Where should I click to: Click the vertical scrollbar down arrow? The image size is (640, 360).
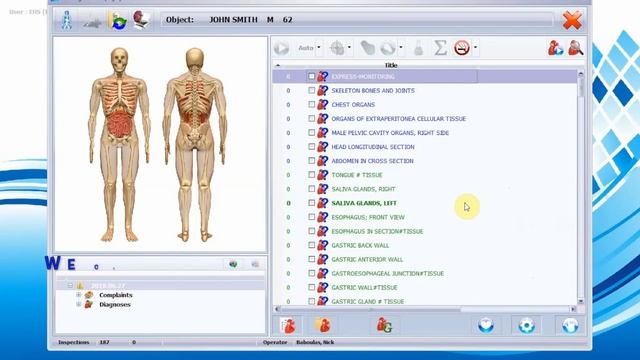coord(580,302)
